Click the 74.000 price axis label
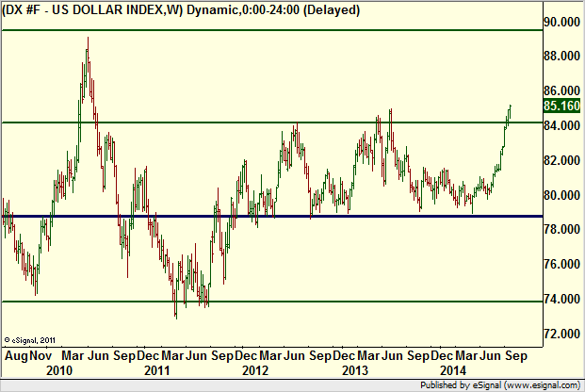The width and height of the screenshot is (585, 392). click(561, 299)
